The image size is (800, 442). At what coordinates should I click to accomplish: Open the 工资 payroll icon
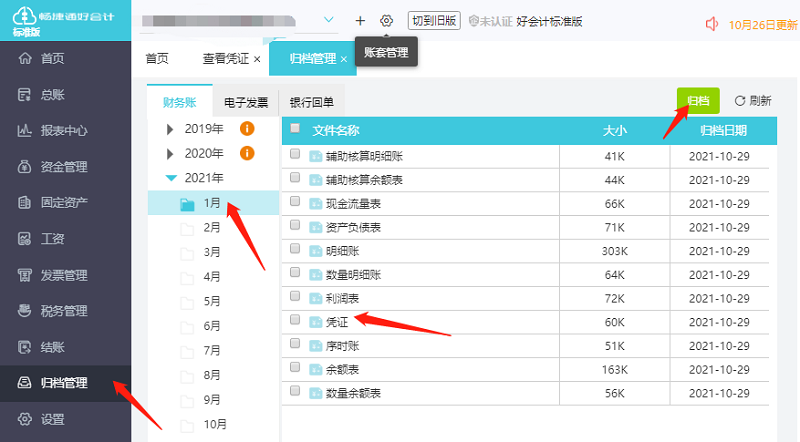click(24, 238)
